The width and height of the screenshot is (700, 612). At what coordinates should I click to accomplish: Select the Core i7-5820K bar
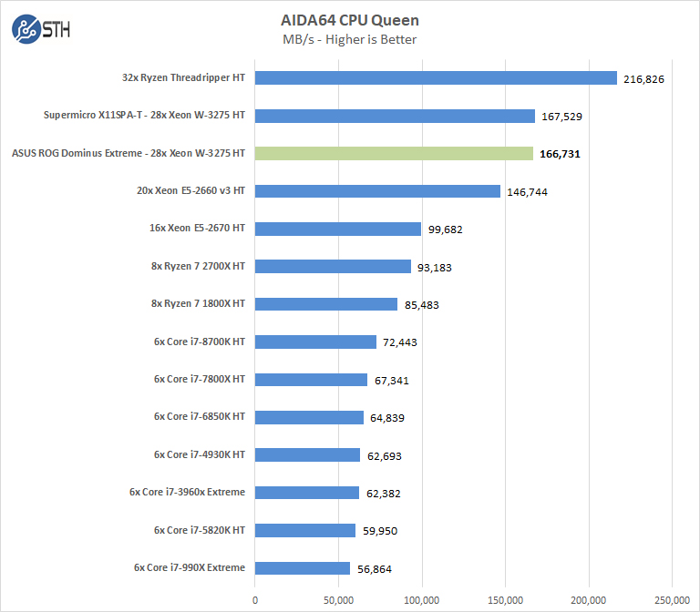[305, 531]
